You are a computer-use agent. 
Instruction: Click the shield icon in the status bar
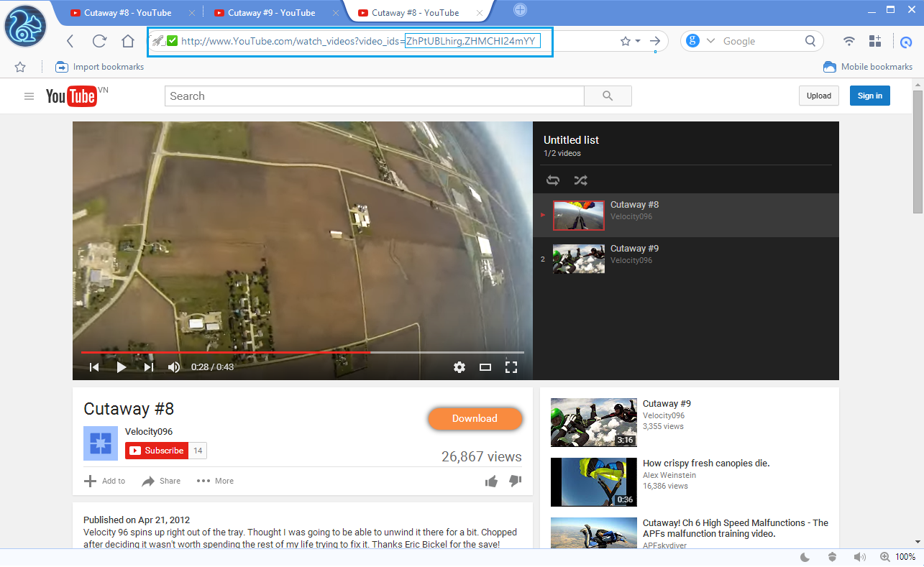pyautogui.click(x=832, y=557)
